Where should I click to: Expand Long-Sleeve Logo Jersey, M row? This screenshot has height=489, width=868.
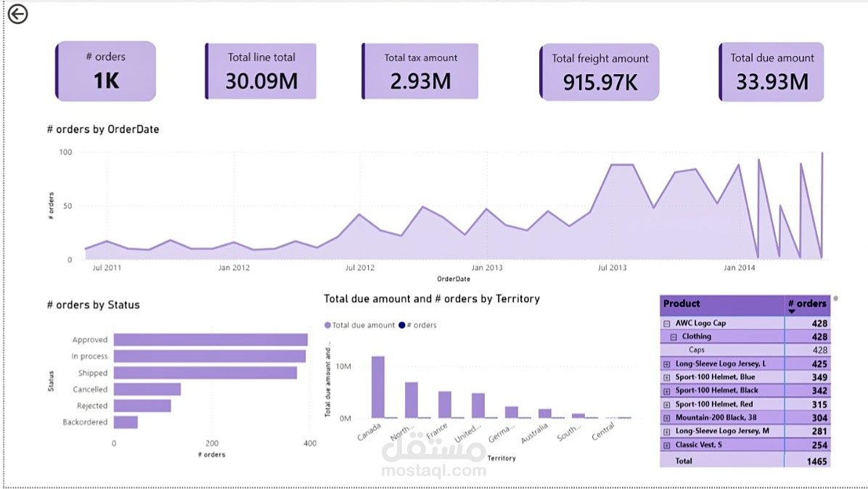(x=666, y=432)
